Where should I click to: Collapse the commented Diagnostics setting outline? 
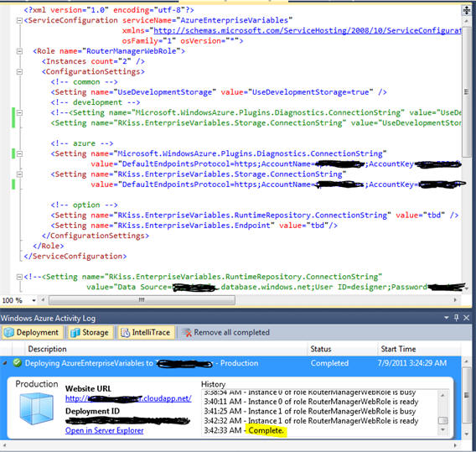click(19, 112)
